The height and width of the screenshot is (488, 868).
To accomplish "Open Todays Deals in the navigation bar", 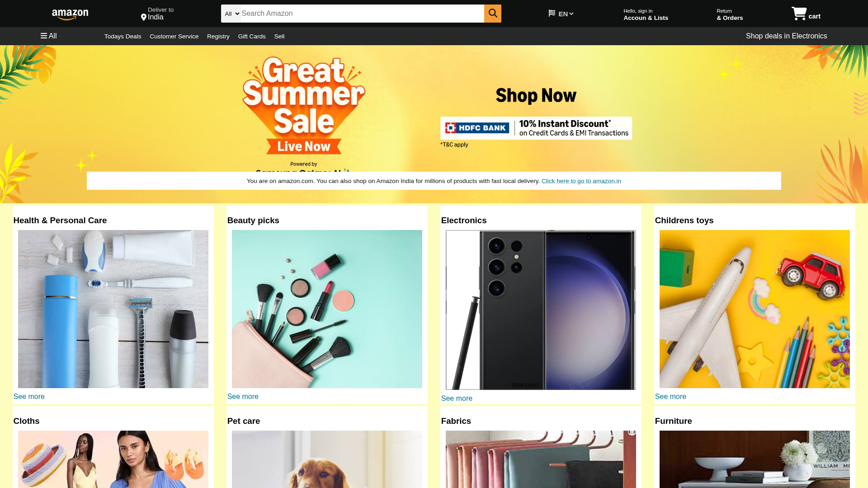I will 123,36.
